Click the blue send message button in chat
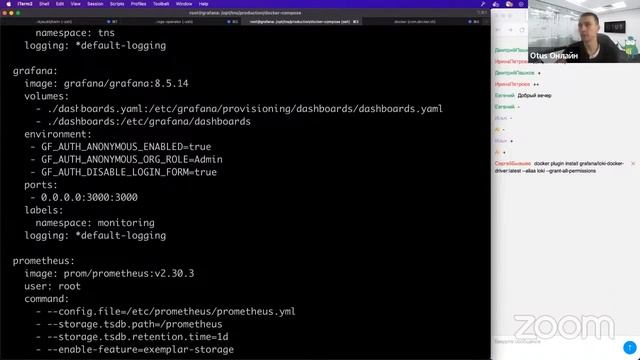This screenshot has width=640, height=360. coord(630,347)
